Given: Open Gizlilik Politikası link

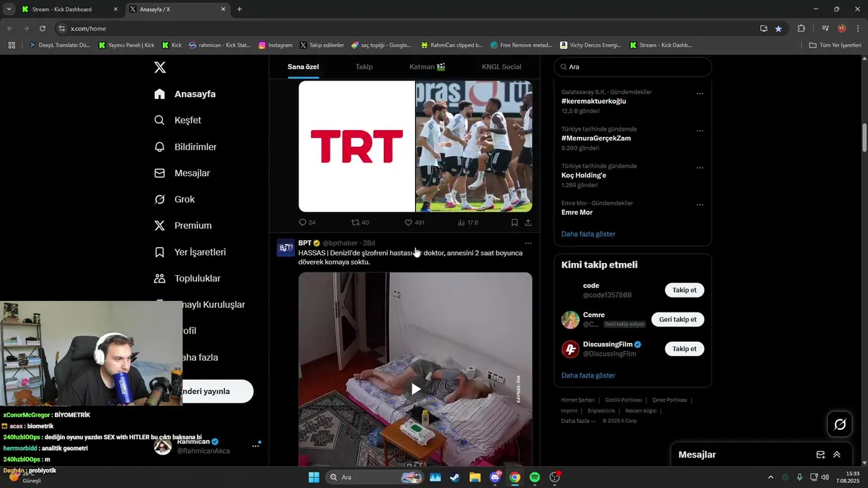Looking at the screenshot, I should 623,400.
